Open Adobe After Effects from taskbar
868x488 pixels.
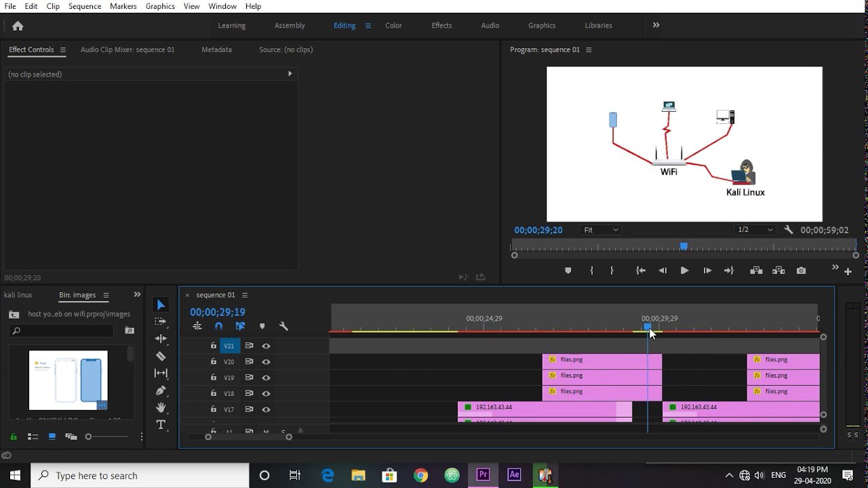coord(514,475)
